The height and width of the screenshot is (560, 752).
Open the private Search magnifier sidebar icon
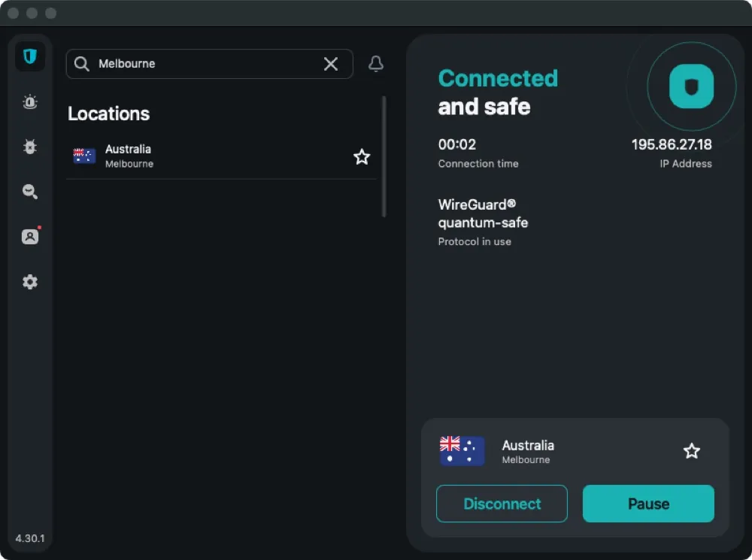(30, 191)
